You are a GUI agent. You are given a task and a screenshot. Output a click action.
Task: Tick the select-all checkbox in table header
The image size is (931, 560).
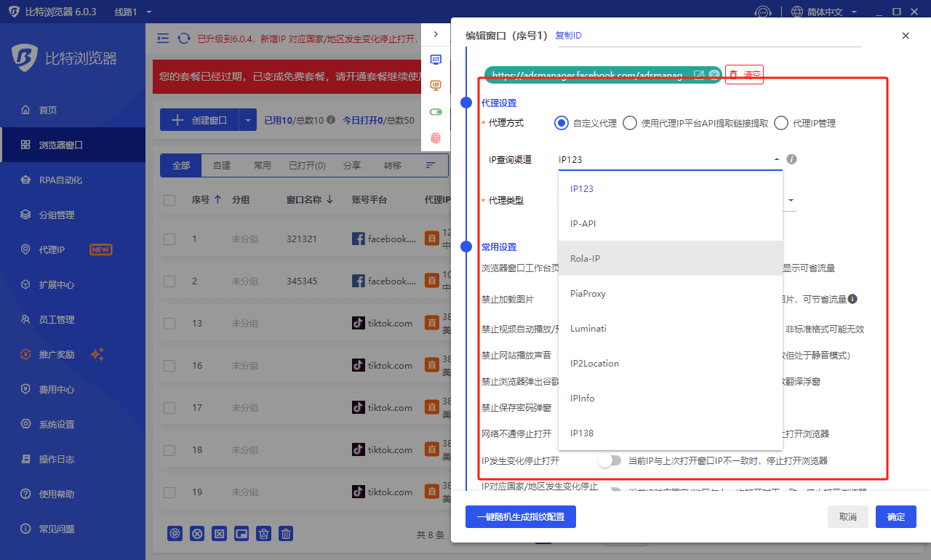tap(169, 200)
